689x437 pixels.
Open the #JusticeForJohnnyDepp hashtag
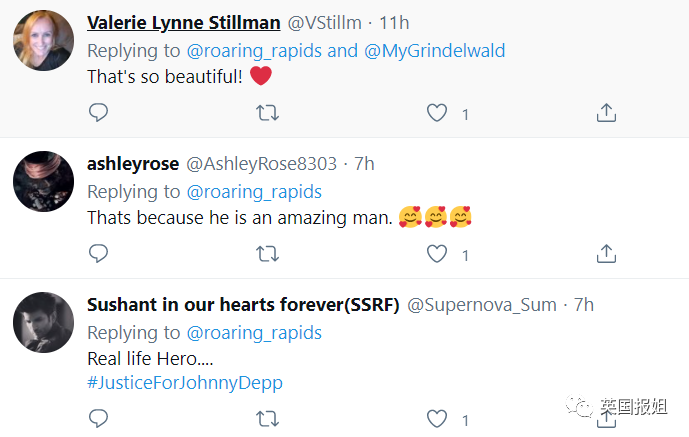pos(187,381)
